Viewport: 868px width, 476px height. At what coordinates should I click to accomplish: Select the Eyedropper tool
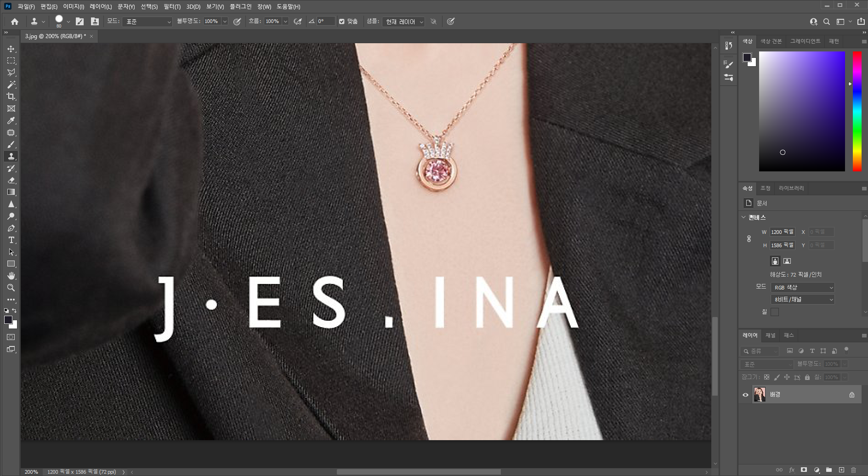tap(11, 120)
